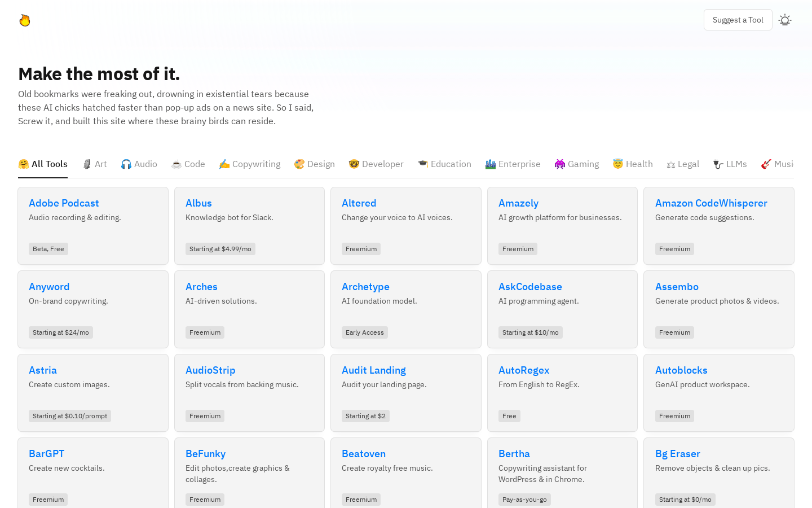The height and width of the screenshot is (508, 812).
Task: Click 'Change your voice to AI voices.' text
Action: pyautogui.click(x=397, y=218)
